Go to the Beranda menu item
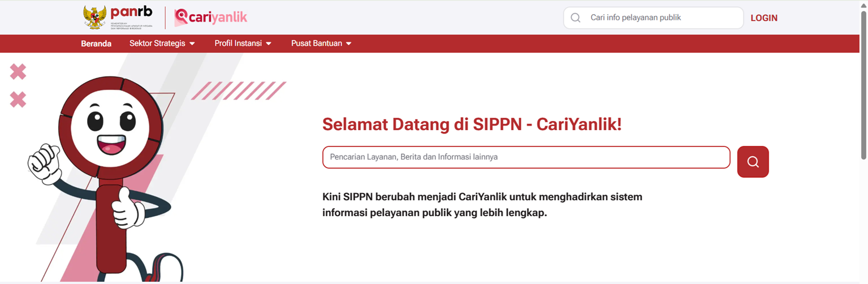This screenshot has width=868, height=284. 96,44
